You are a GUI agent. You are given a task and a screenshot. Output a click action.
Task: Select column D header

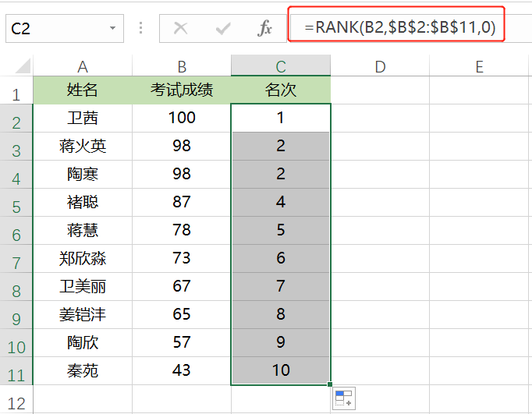(380, 66)
